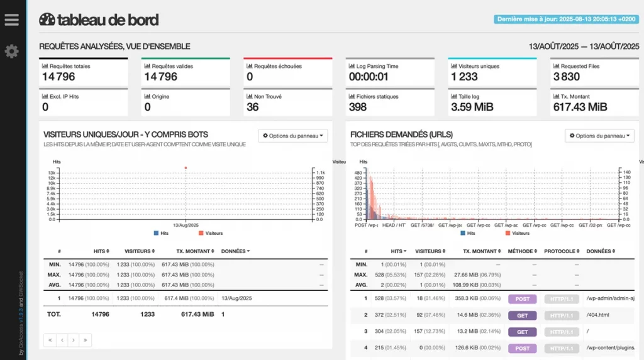The width and height of the screenshot is (644, 360).
Task: Click chart icon next to Requested Files
Action: (555, 66)
